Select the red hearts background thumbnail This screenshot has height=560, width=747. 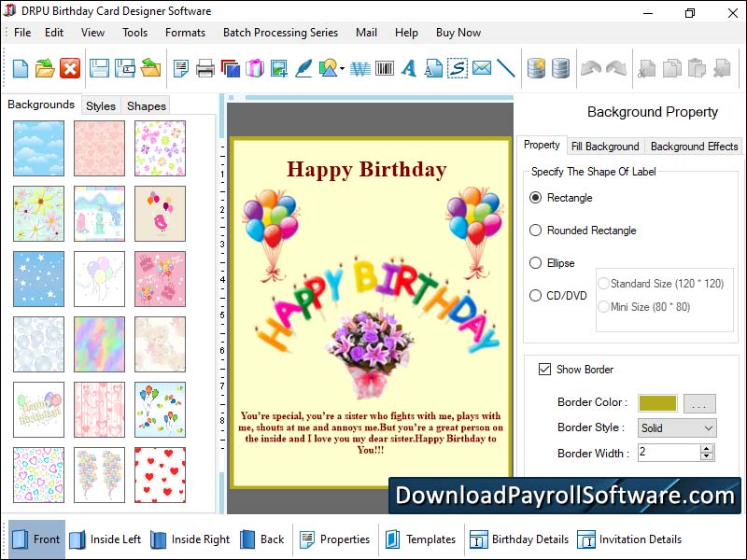pyautogui.click(x=160, y=475)
